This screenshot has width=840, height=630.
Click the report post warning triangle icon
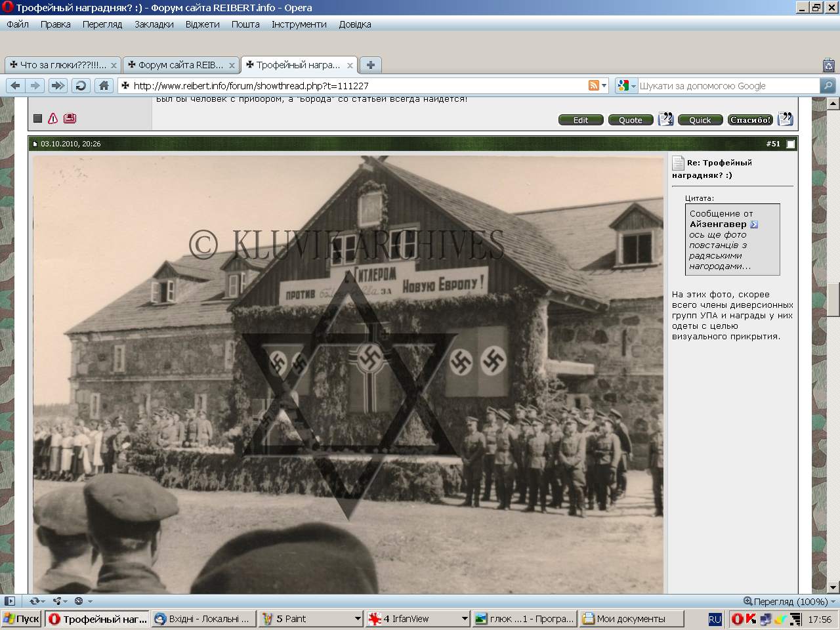(53, 118)
